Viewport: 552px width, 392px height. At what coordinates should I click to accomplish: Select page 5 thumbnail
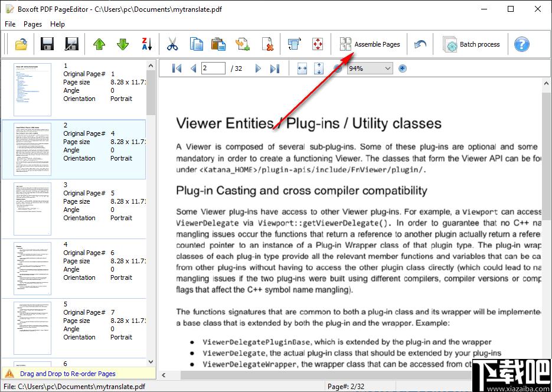click(x=32, y=328)
